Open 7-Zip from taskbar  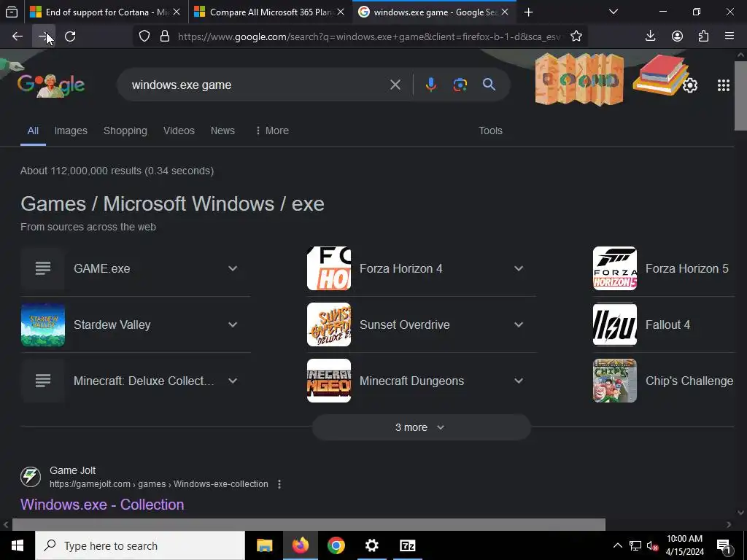(407, 545)
